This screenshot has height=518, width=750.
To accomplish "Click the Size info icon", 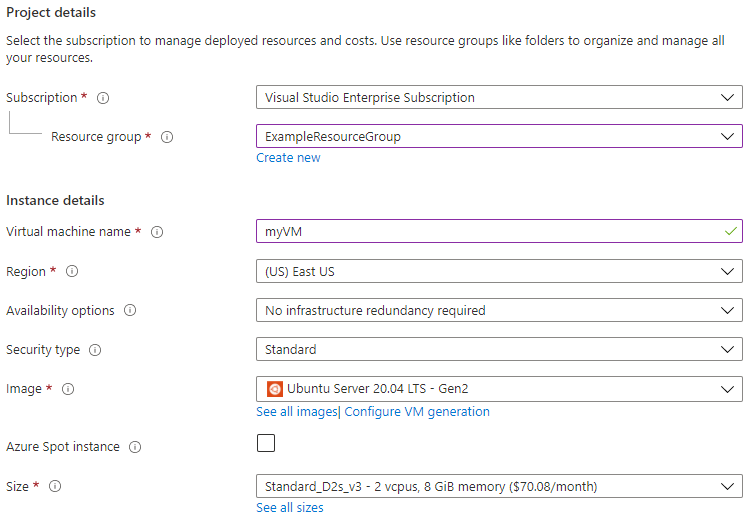I will [x=55, y=486].
